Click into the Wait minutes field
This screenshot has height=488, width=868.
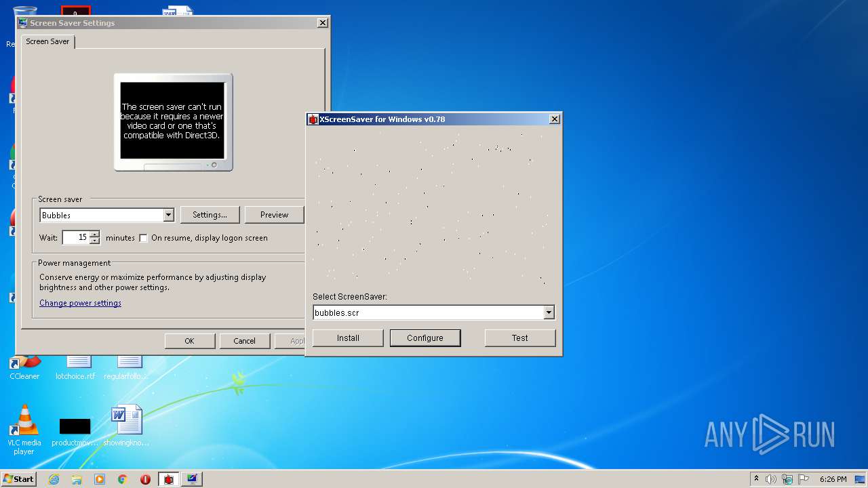point(75,237)
